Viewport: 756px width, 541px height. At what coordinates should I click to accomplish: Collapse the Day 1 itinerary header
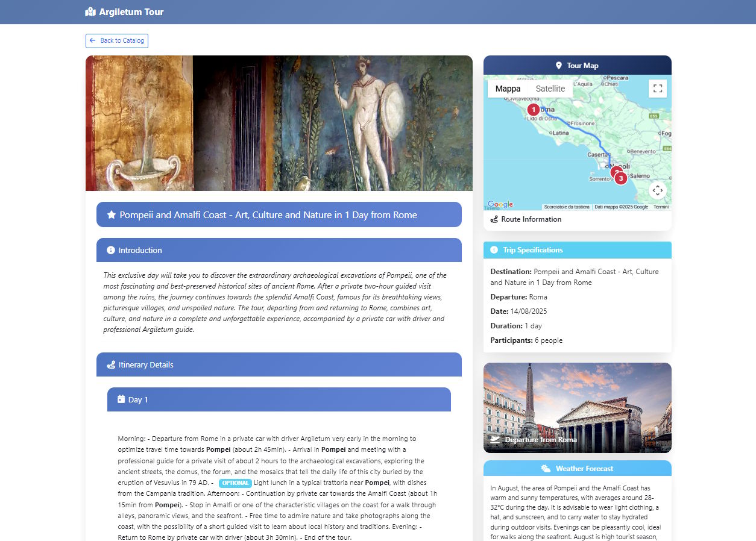click(x=279, y=399)
